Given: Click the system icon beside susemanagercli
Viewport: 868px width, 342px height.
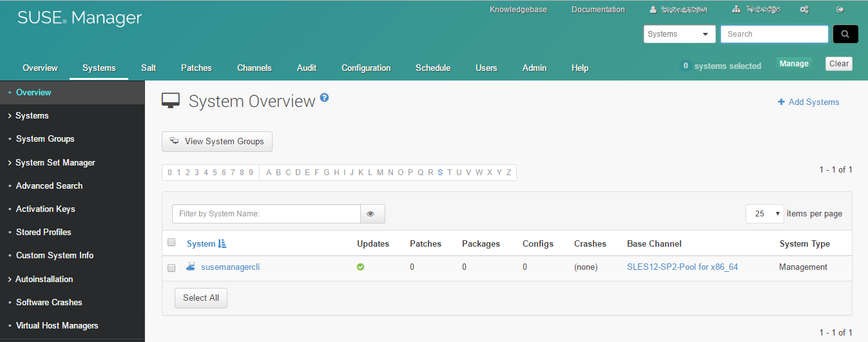Looking at the screenshot, I should 191,266.
